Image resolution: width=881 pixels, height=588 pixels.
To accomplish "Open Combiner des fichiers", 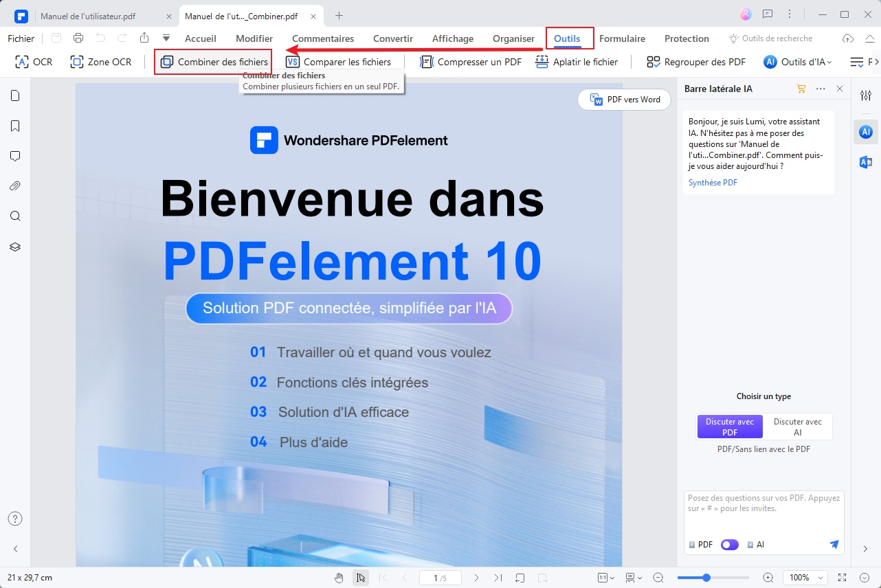I will click(x=213, y=62).
